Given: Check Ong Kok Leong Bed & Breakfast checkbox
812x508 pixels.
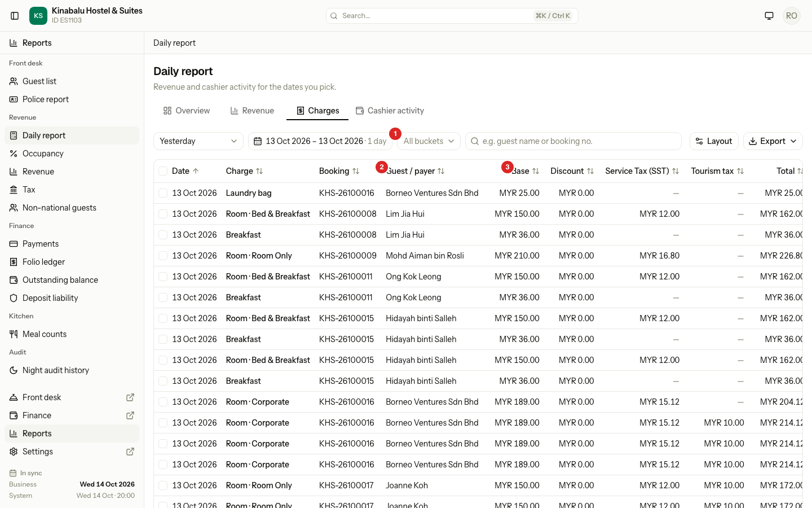Looking at the screenshot, I should coord(163,277).
